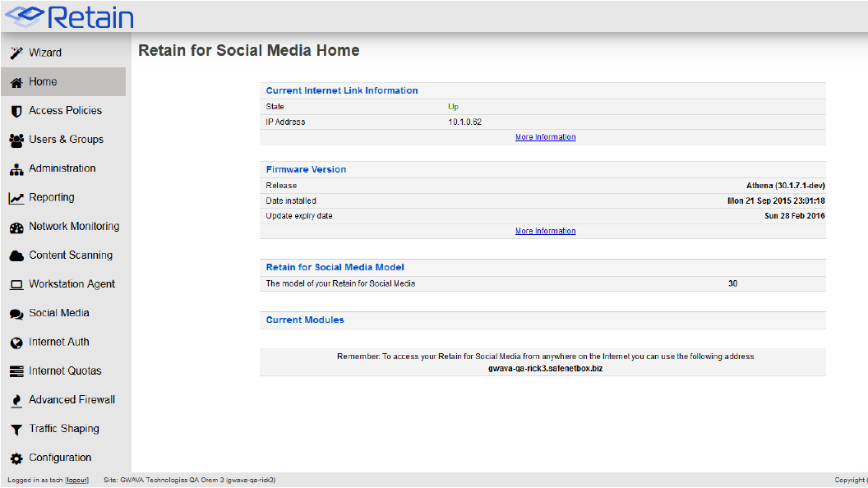
Task: Click the Reporting chart icon
Action: pyautogui.click(x=16, y=198)
